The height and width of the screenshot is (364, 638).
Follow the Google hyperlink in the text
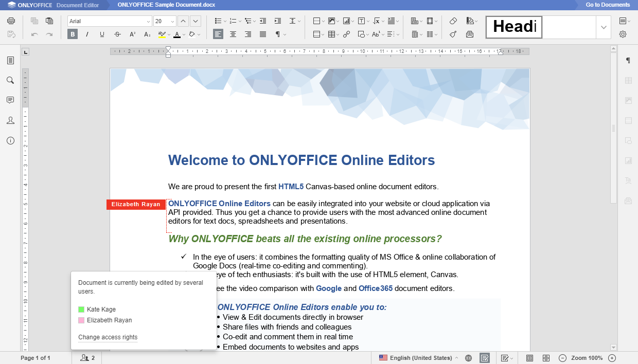[x=329, y=288]
